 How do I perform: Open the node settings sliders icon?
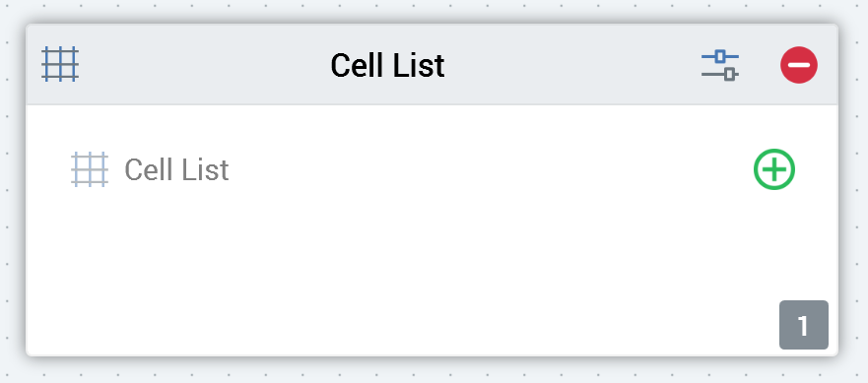tap(719, 65)
